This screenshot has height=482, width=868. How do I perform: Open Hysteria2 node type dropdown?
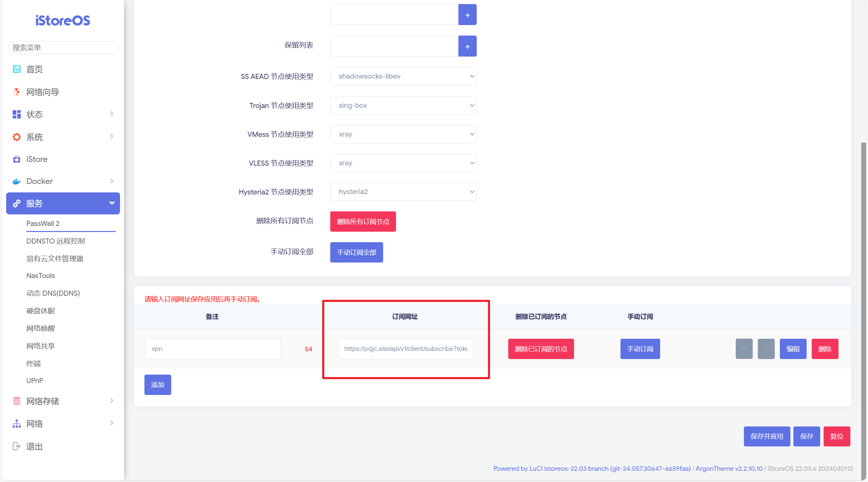[x=403, y=192]
